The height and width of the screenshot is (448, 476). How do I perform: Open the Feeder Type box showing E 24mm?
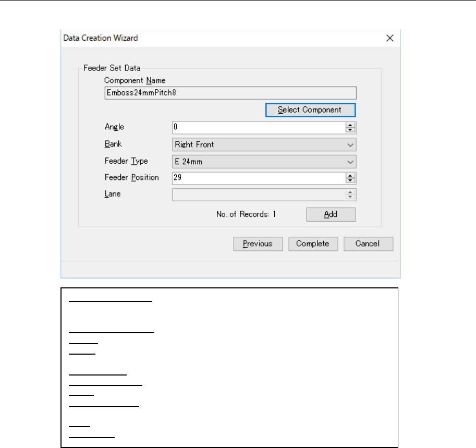[x=258, y=162]
